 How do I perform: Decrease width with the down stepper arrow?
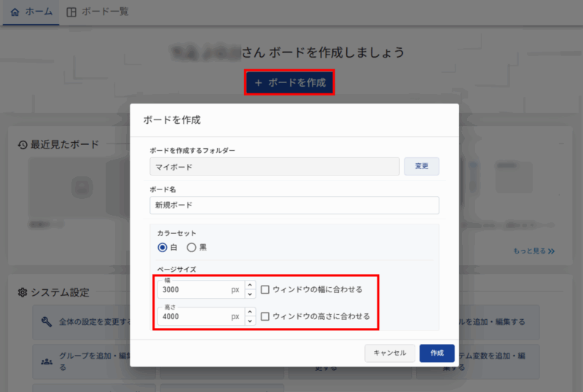tap(250, 294)
